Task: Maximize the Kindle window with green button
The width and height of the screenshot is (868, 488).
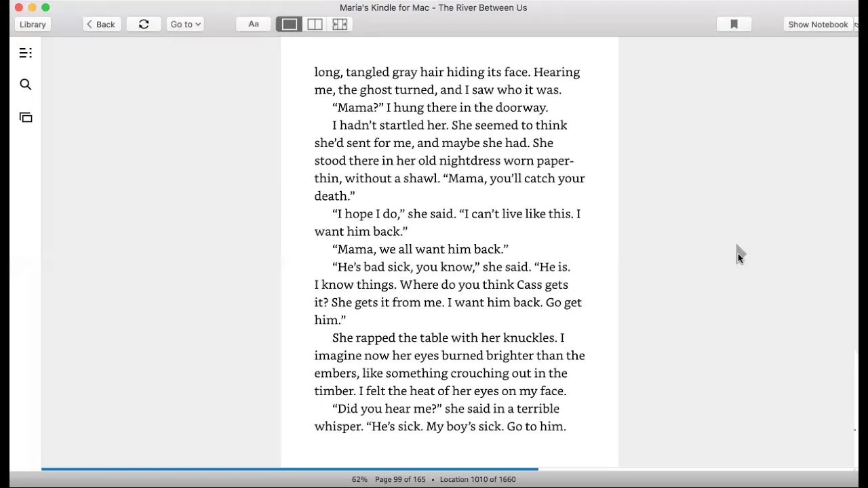Action: pos(45,7)
